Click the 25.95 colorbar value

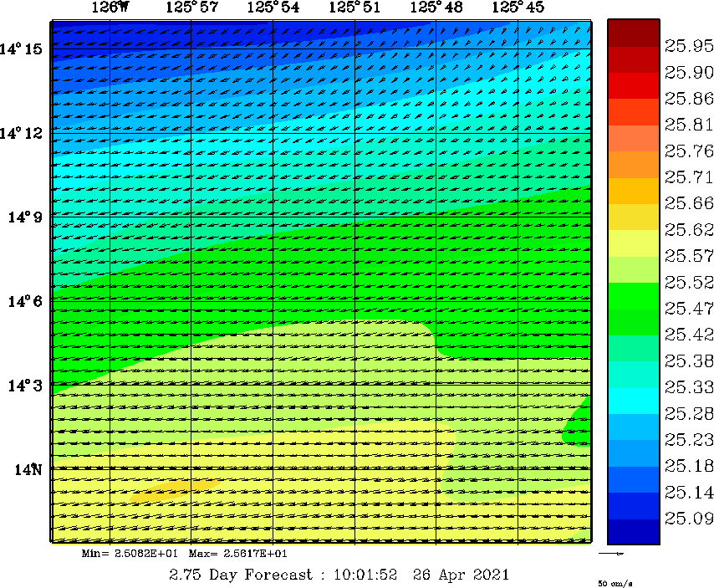point(689,45)
